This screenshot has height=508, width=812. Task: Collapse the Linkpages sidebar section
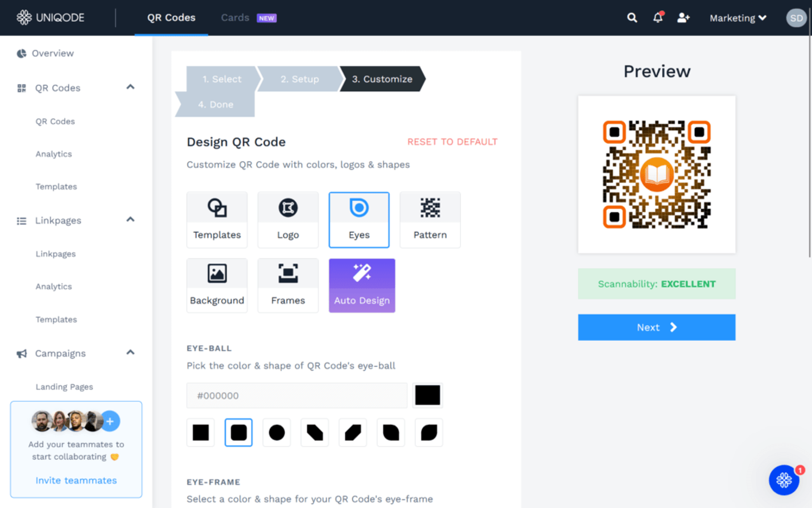coord(130,220)
